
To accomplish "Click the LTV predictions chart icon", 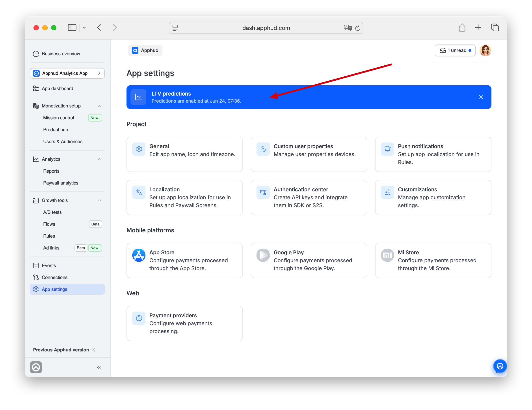I will pos(138,97).
